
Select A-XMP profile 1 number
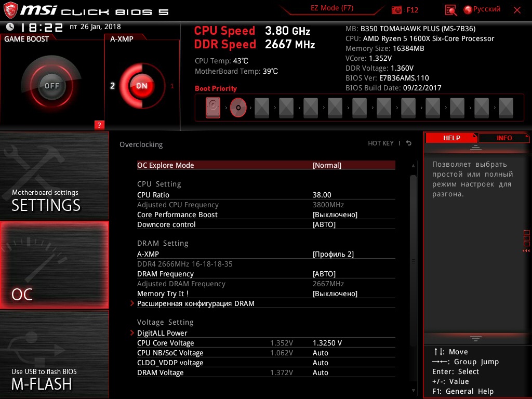tap(172, 86)
